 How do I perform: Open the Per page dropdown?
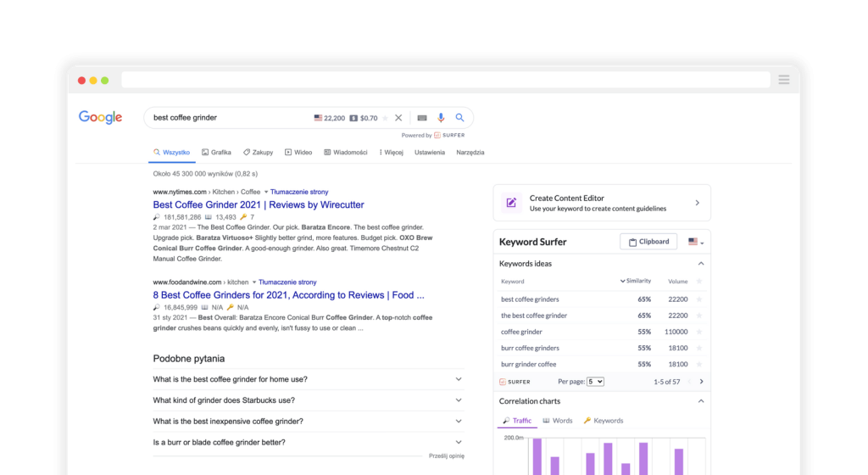pos(595,382)
